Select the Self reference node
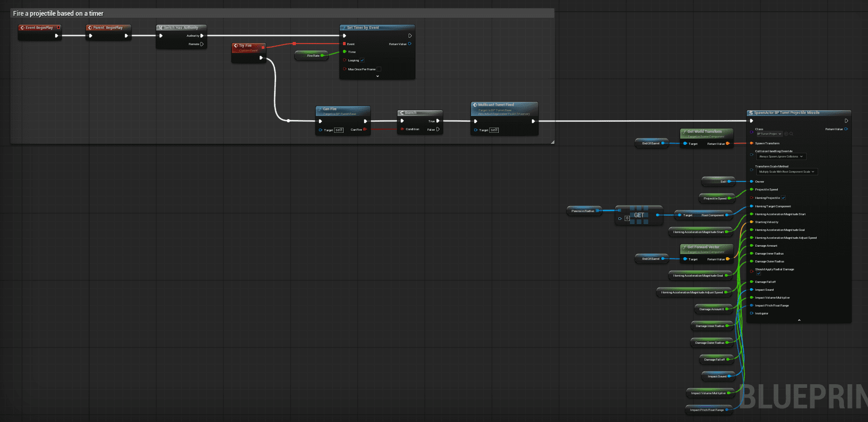The image size is (868, 422). [717, 182]
